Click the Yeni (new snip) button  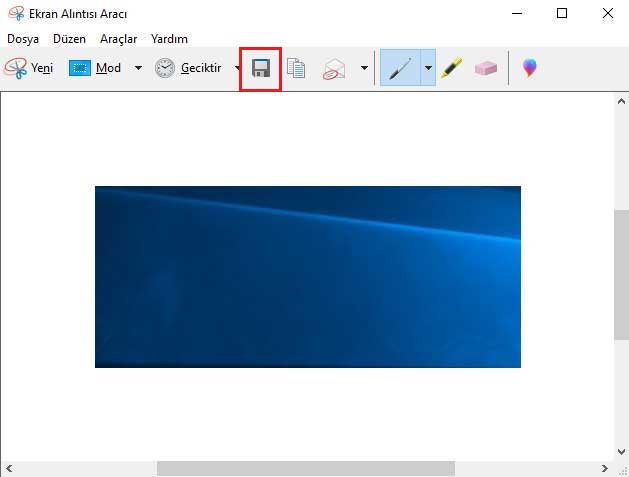(x=28, y=68)
